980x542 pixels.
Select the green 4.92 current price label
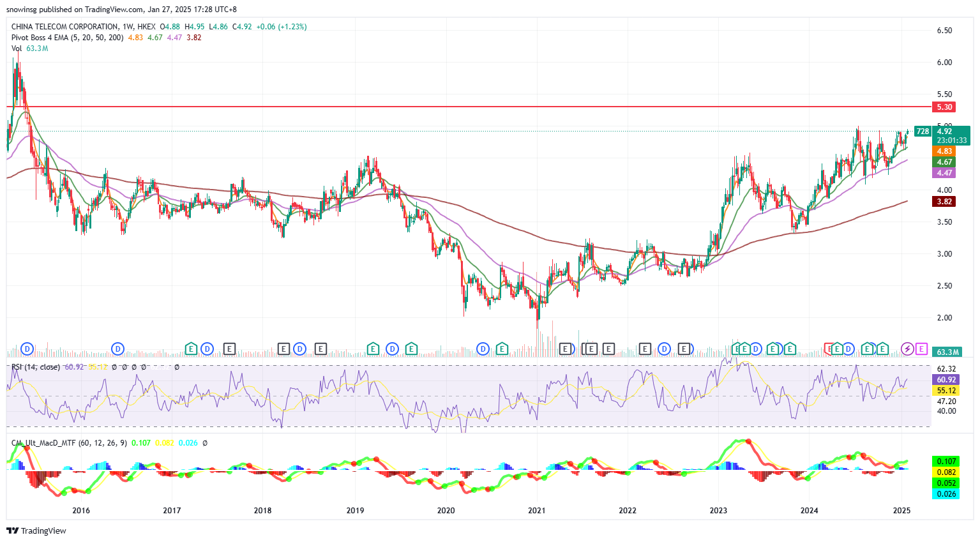pyautogui.click(x=944, y=132)
